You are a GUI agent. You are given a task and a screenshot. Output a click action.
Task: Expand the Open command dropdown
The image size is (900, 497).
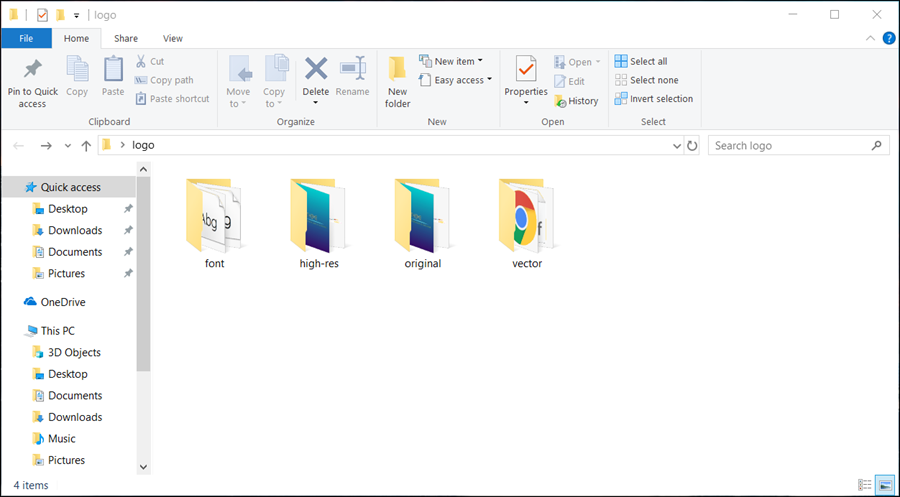coord(598,61)
